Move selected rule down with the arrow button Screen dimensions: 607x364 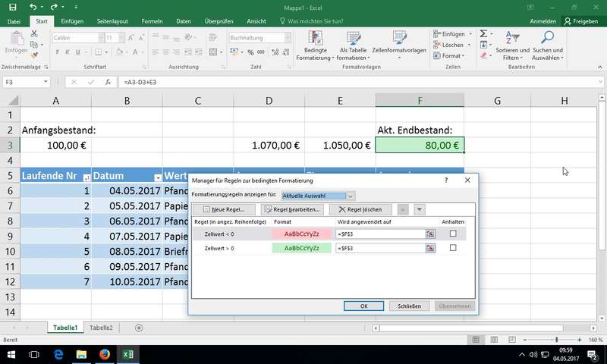[419, 209]
